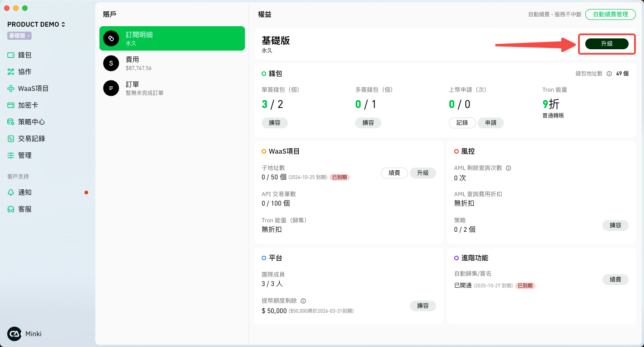This screenshot has height=347, width=644.
Task: Open 通知 via the bell icon
Action: (x=11, y=192)
